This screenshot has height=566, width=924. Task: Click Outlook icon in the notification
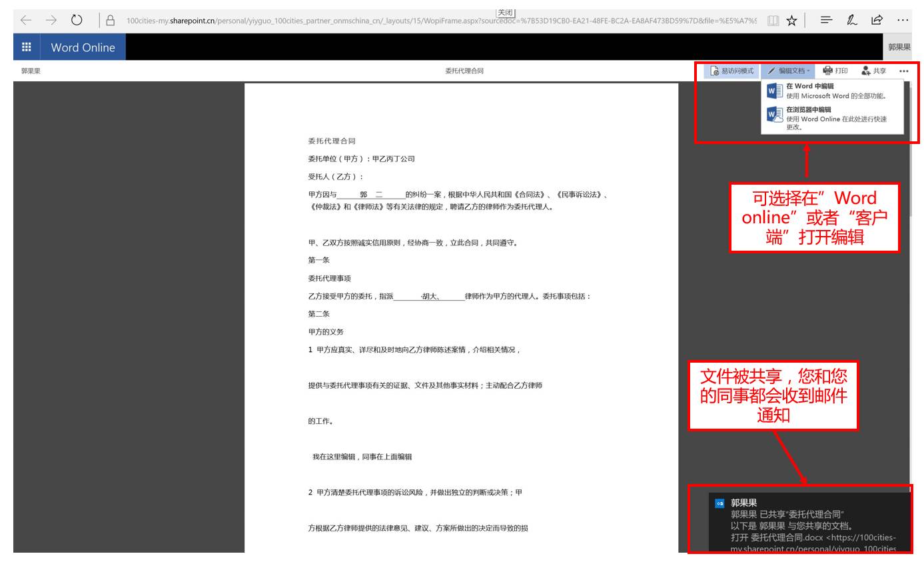[719, 503]
